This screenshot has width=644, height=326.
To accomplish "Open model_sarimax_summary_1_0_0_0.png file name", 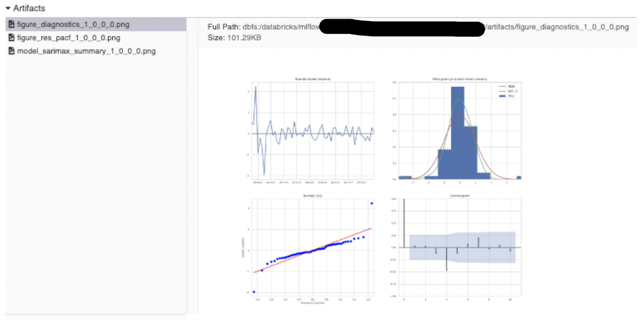I will (x=86, y=51).
